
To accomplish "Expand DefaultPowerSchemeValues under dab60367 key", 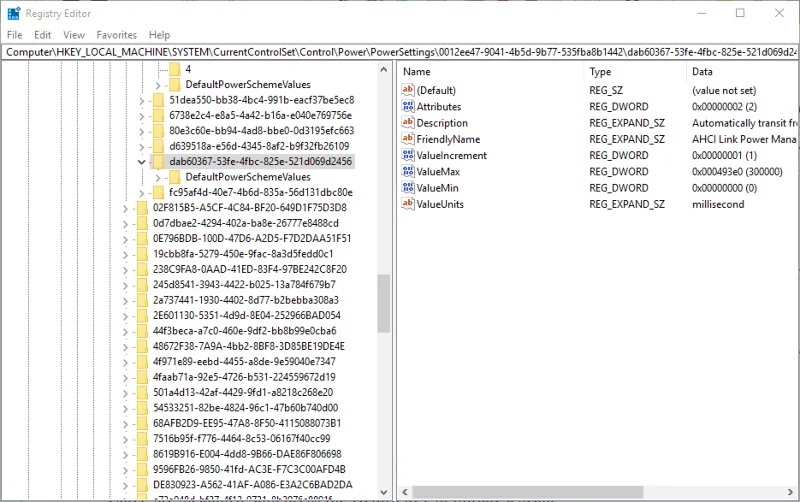I will (158, 178).
